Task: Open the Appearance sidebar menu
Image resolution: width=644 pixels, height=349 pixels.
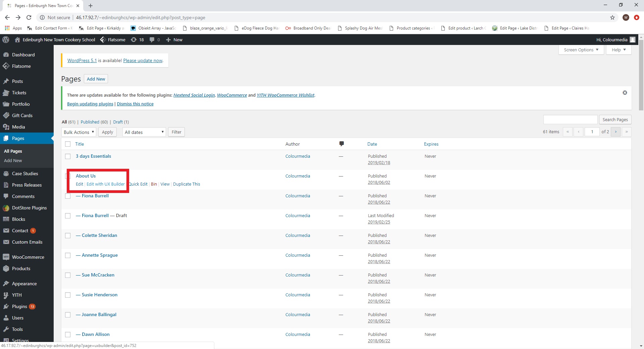Action: click(24, 284)
